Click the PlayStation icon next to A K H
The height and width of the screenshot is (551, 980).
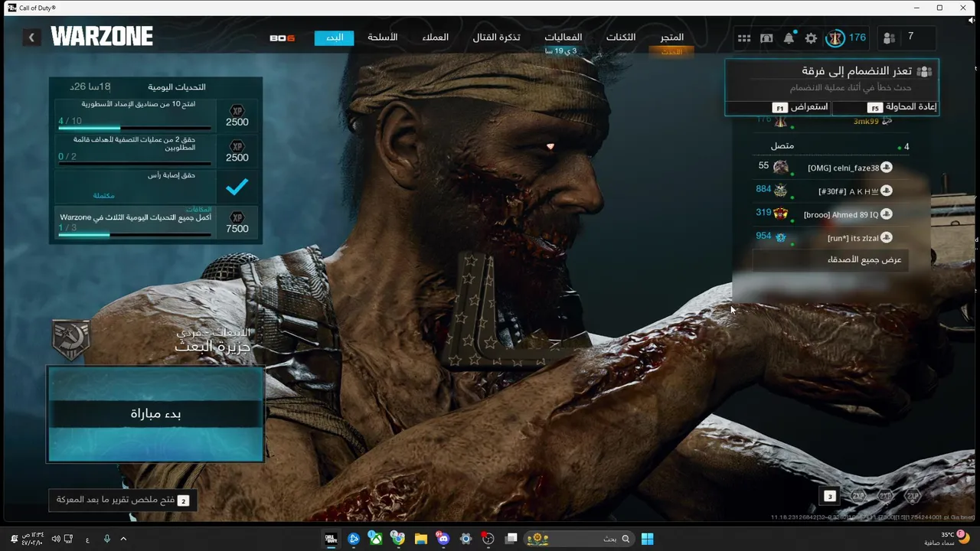[886, 191]
